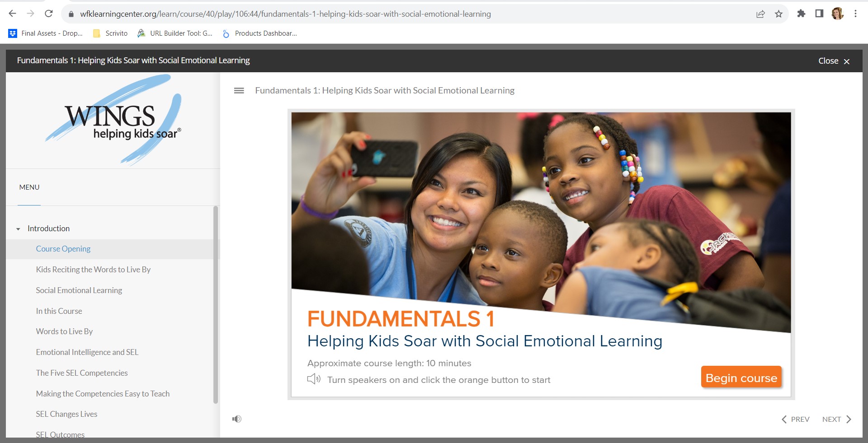
Task: Bookmark this page with the star icon
Action: pos(779,14)
